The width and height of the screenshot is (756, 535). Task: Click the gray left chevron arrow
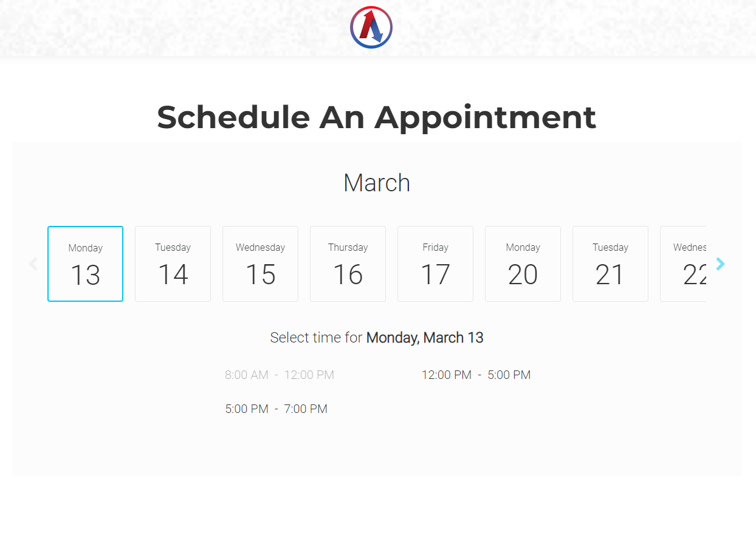click(33, 264)
